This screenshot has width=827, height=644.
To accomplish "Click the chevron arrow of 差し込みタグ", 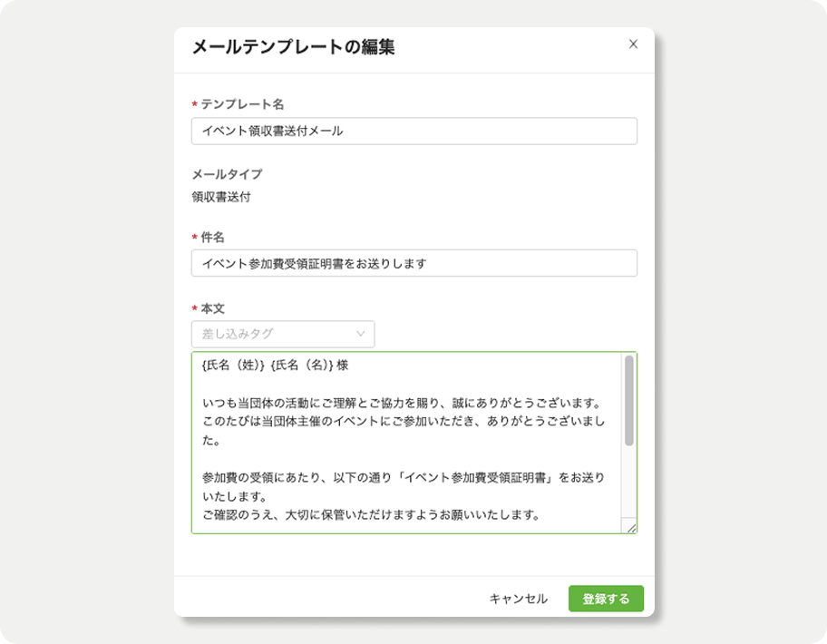I will coord(361,334).
